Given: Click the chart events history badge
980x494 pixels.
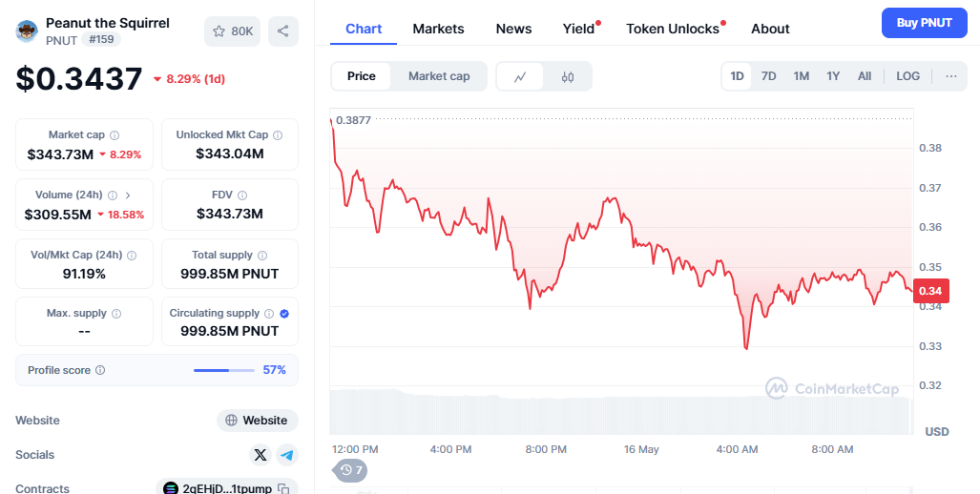Looking at the screenshot, I should [350, 469].
